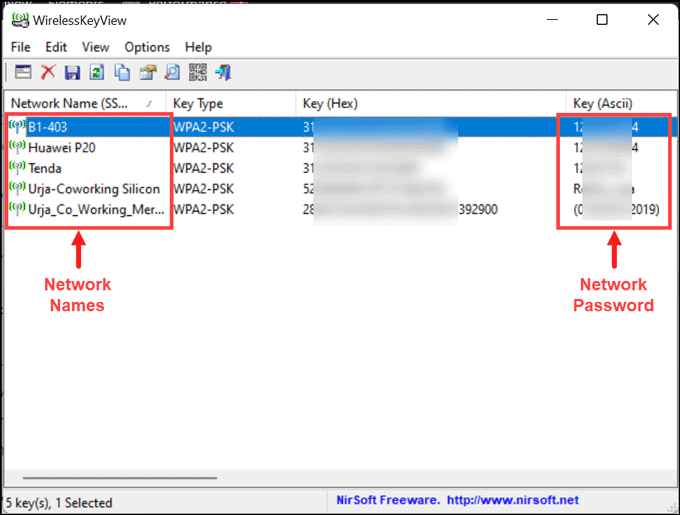The height and width of the screenshot is (515, 680).
Task: Open the View menu
Action: 96,47
